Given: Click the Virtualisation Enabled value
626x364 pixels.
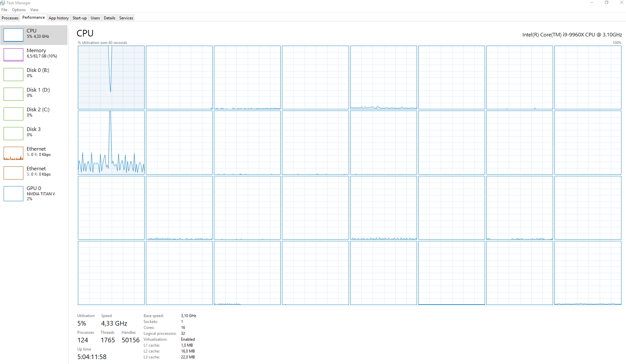Looking at the screenshot, I should 188,339.
